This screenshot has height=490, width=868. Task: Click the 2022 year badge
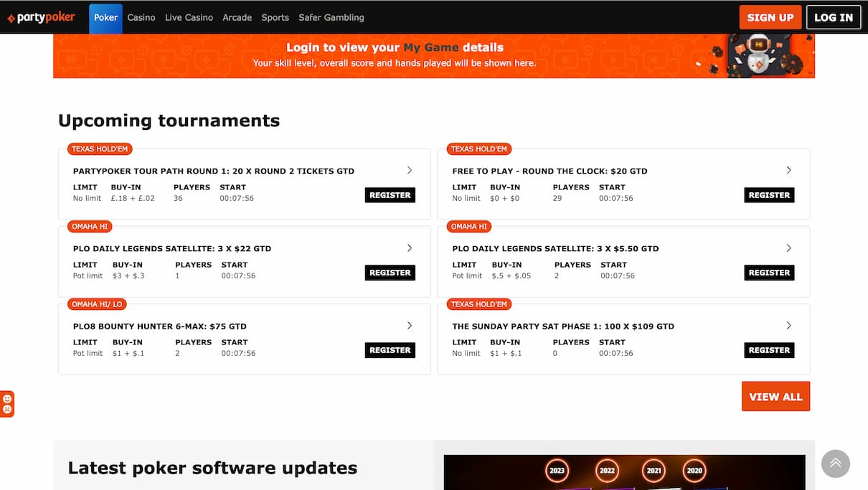pos(607,471)
